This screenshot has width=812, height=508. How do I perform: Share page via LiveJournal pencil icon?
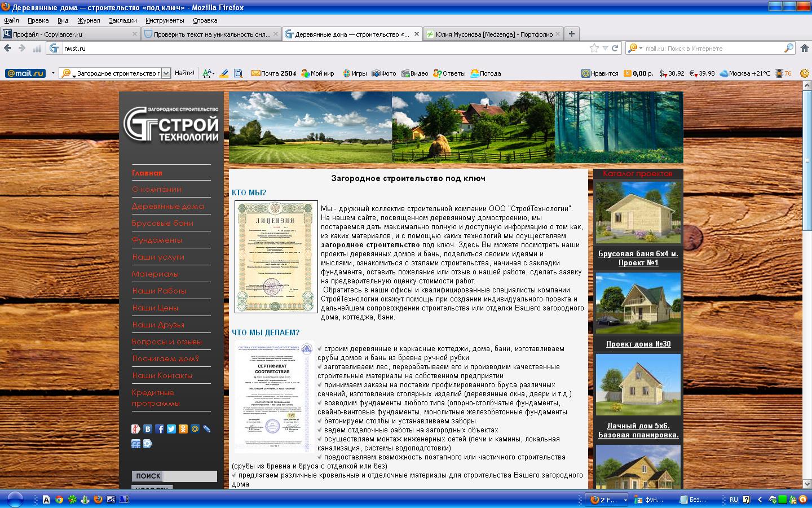[x=207, y=429]
